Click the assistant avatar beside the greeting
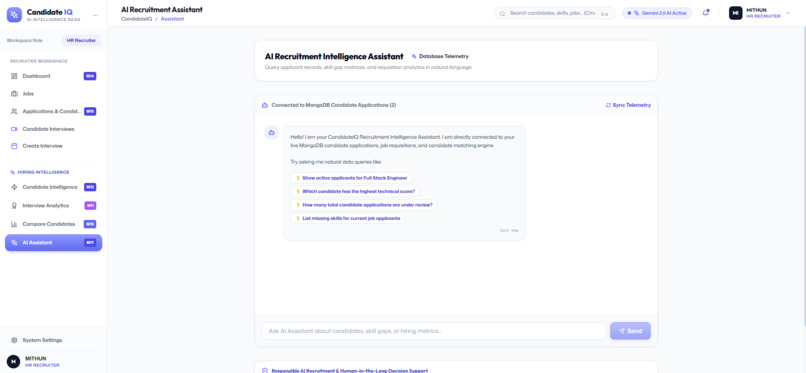Screen dimensions: 806x373 271,133
